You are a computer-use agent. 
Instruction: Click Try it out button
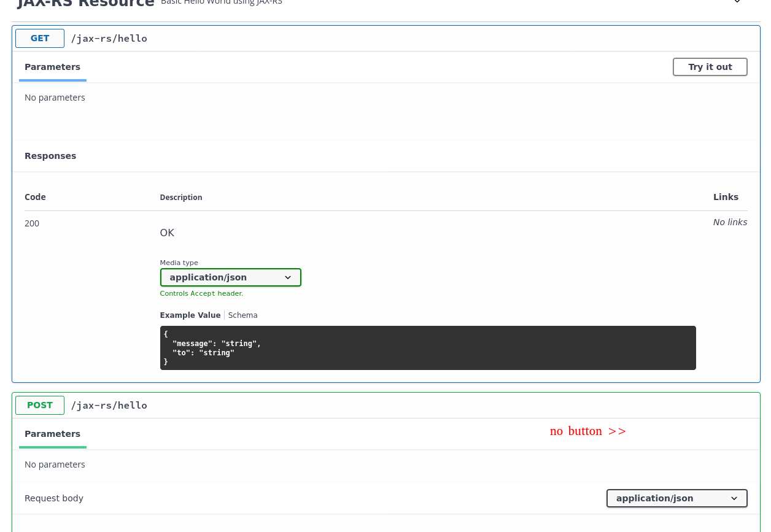tap(710, 67)
